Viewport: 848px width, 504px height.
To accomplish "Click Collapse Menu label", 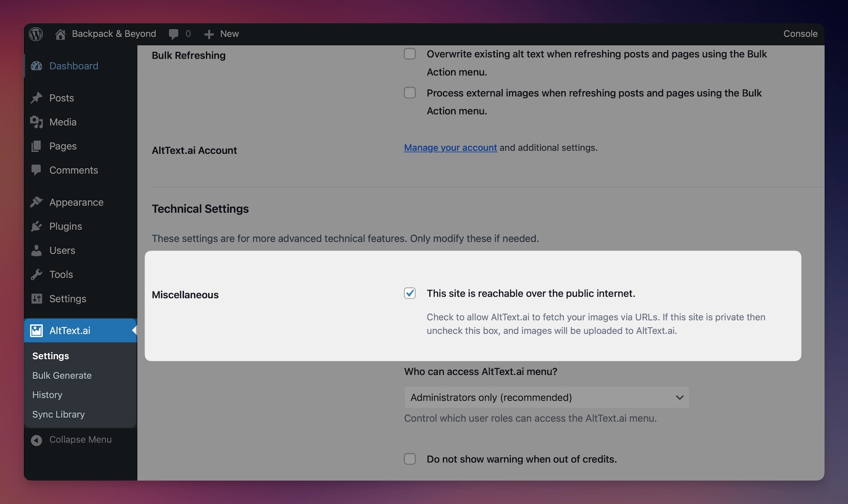I will point(80,439).
